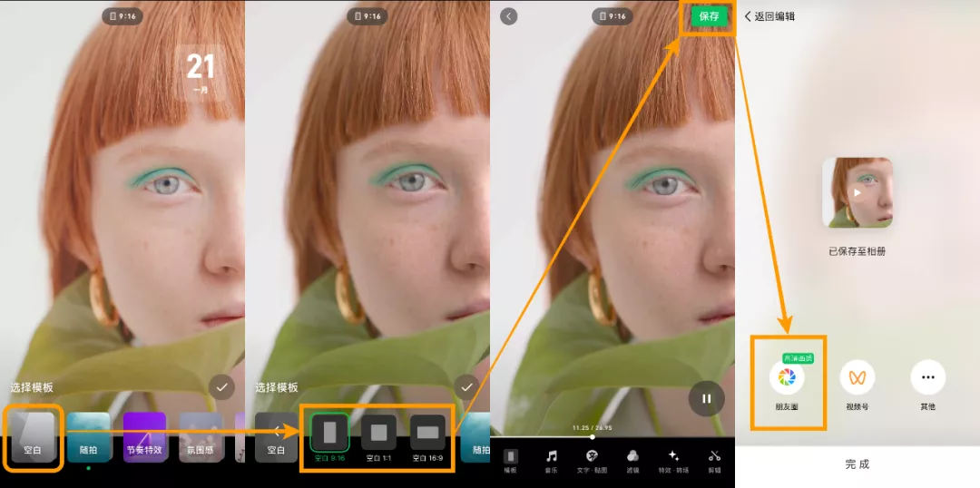Image resolution: width=980 pixels, height=488 pixels.
Task: Share to 朋友圈 Moments icon
Action: [x=787, y=377]
